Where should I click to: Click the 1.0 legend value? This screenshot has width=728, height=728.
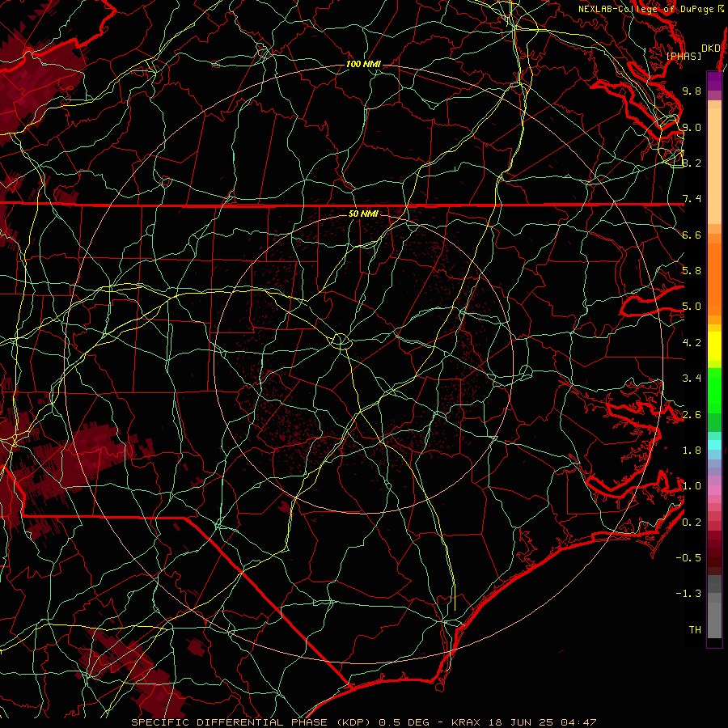(x=692, y=486)
